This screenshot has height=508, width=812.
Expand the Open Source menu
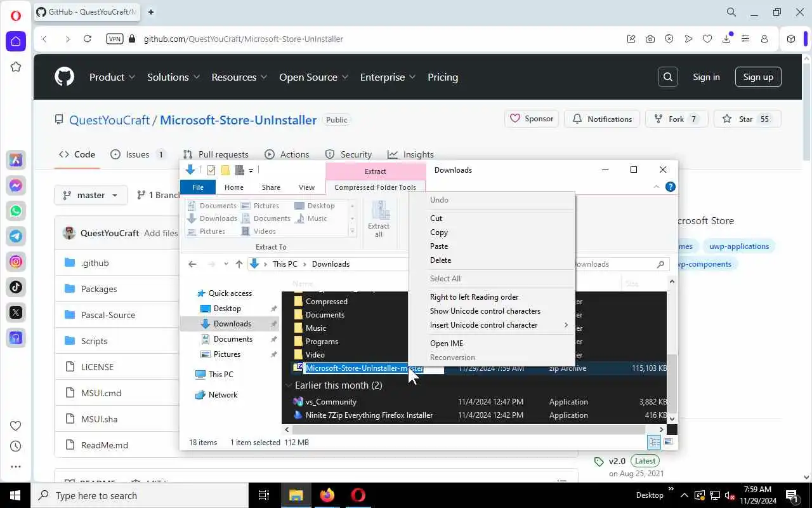point(314,77)
